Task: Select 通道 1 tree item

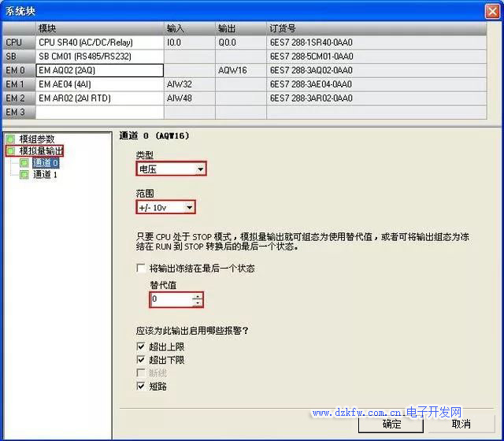Action: 45,175
